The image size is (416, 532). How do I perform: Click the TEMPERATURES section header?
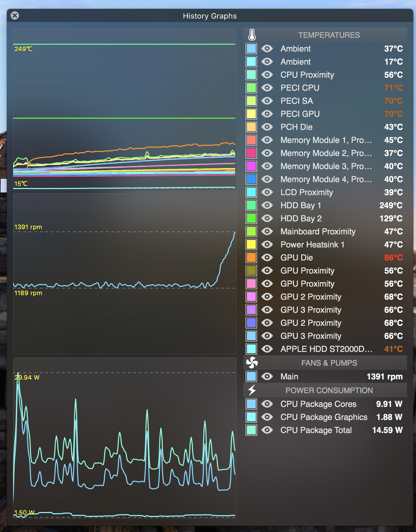325,35
